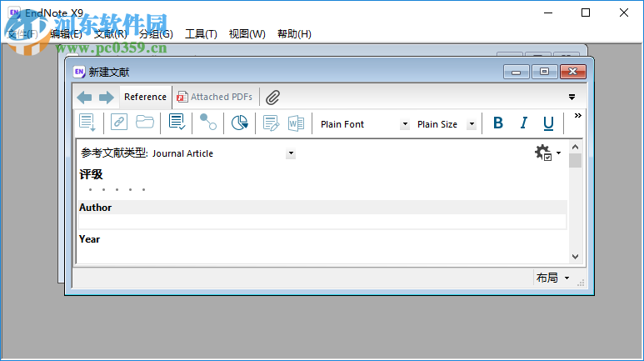This screenshot has width=644, height=361.
Task: Restore the 新建文献 window
Action: tap(544, 72)
